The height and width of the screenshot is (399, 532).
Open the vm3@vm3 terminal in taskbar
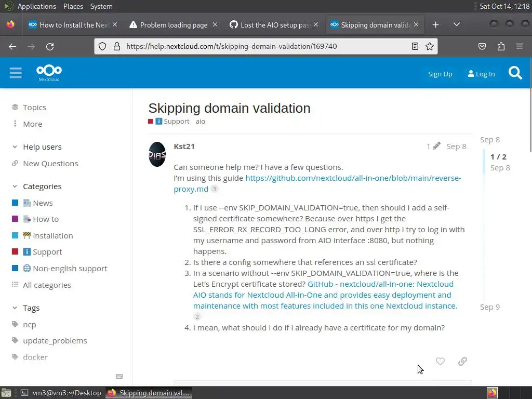coord(61,393)
